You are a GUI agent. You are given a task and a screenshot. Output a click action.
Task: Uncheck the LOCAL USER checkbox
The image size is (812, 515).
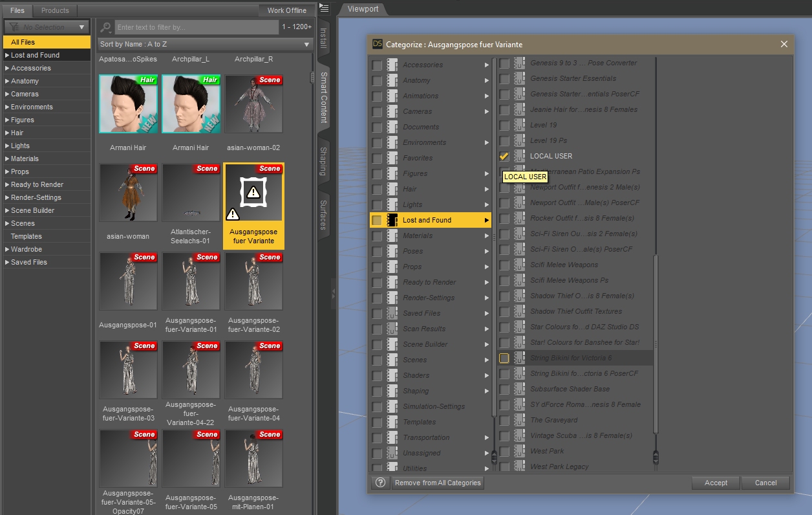pyautogui.click(x=504, y=156)
